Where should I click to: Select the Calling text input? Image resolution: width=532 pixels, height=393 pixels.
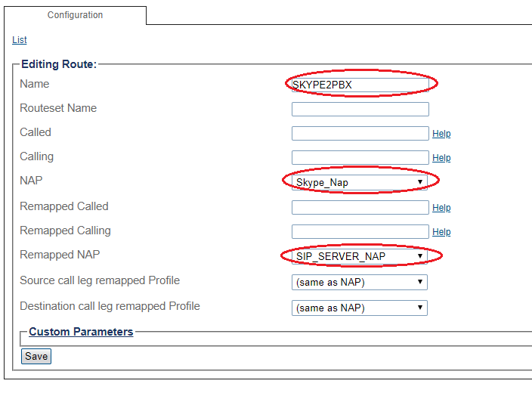click(360, 157)
